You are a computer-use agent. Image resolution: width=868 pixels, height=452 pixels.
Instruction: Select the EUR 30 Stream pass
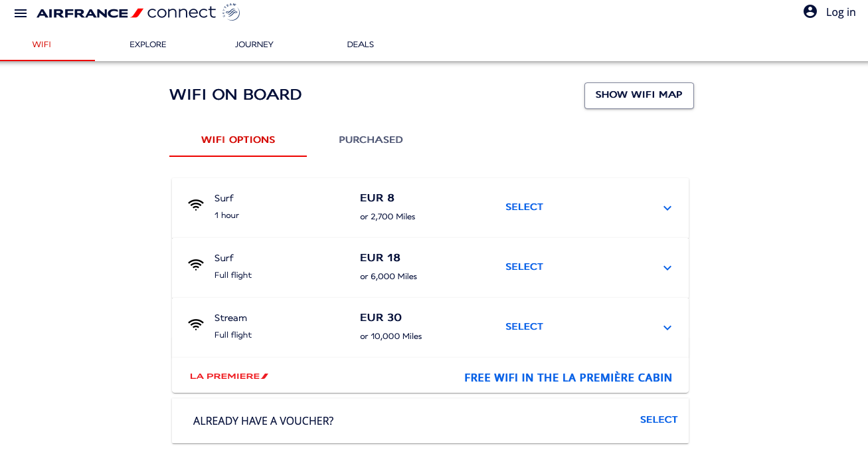point(524,326)
